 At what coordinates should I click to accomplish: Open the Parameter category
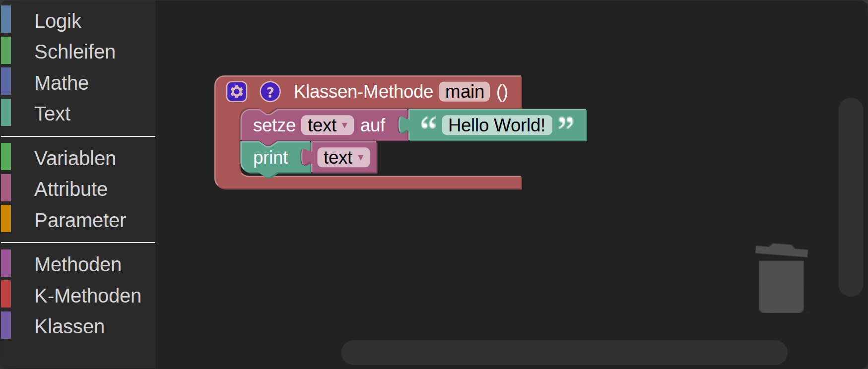click(x=80, y=220)
